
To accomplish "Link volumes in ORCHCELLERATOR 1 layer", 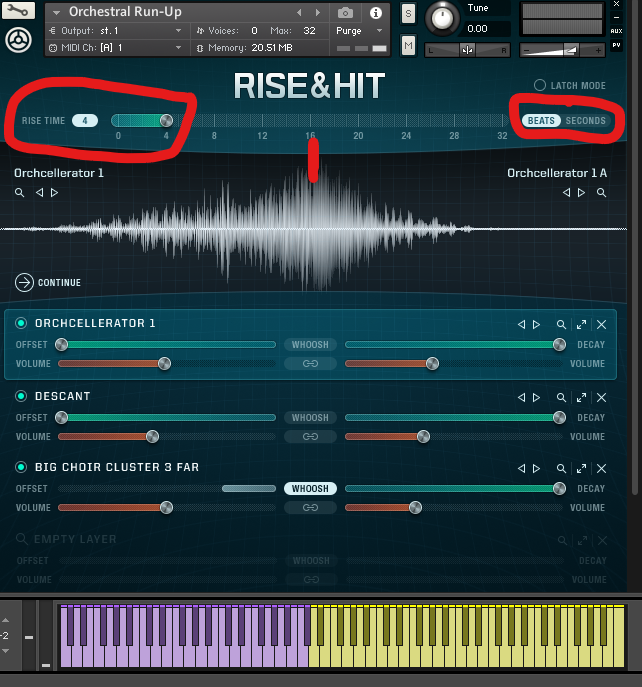I will click(x=310, y=363).
